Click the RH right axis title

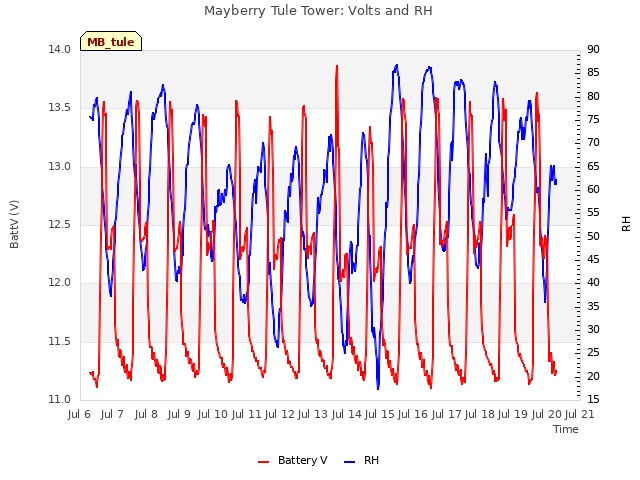click(x=626, y=224)
